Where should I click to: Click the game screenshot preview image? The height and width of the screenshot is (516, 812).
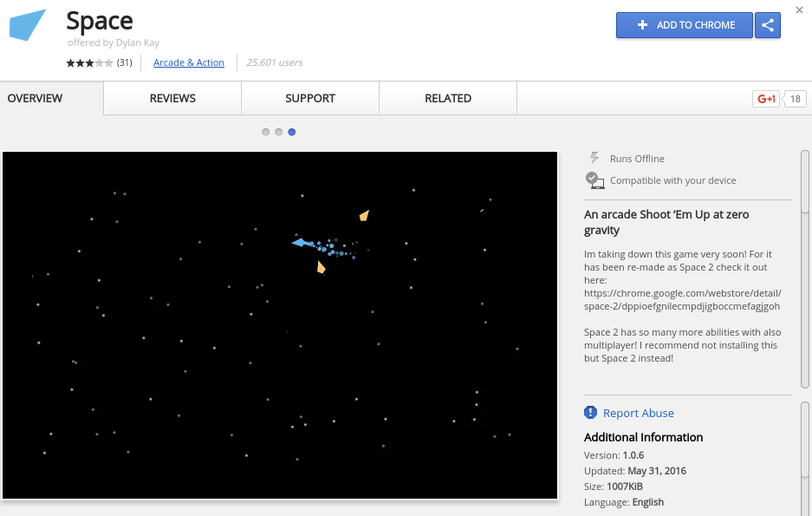(x=280, y=325)
